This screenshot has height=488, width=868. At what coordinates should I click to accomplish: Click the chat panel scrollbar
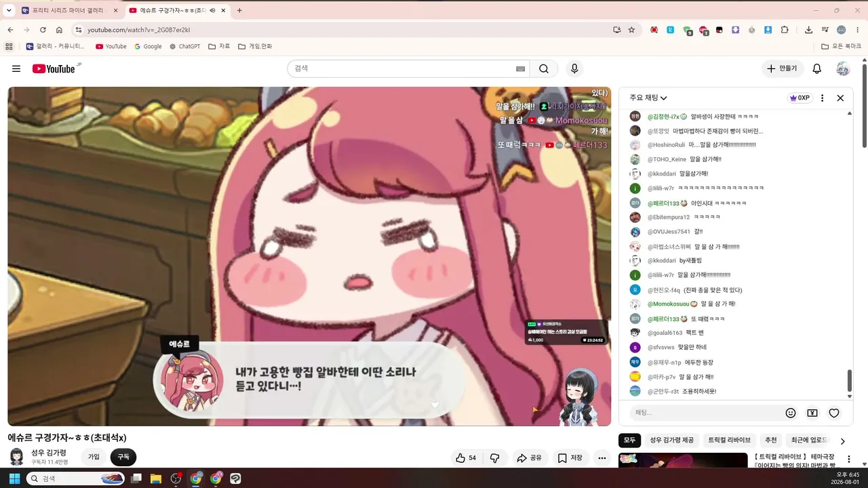850,381
